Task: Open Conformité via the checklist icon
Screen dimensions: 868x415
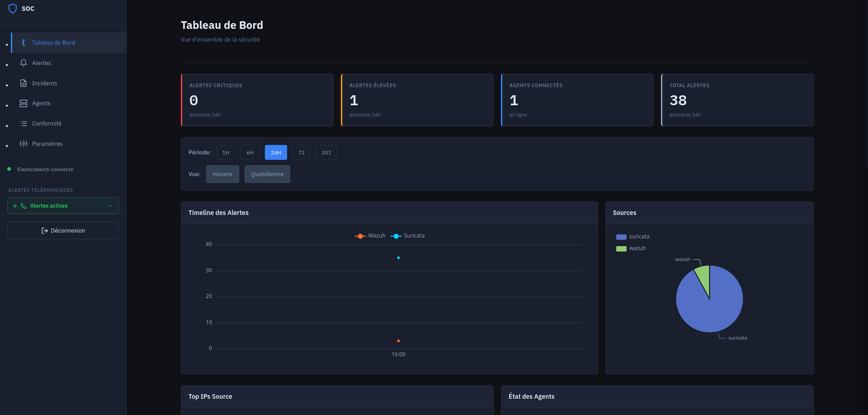Action: (x=23, y=123)
